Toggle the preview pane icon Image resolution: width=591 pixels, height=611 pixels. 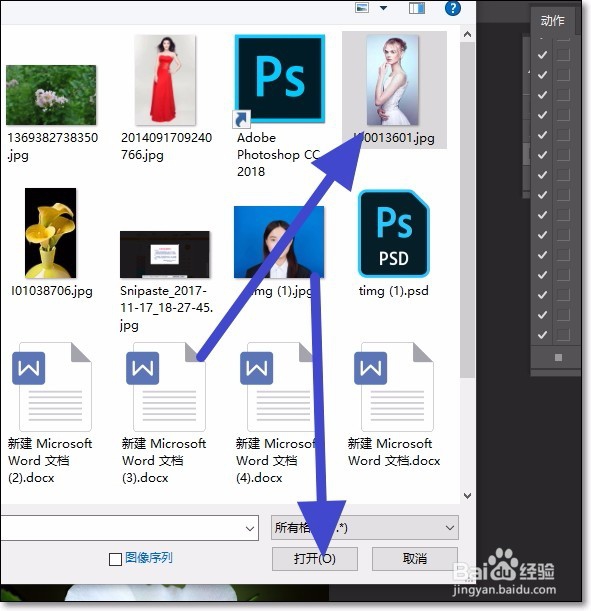click(x=417, y=8)
